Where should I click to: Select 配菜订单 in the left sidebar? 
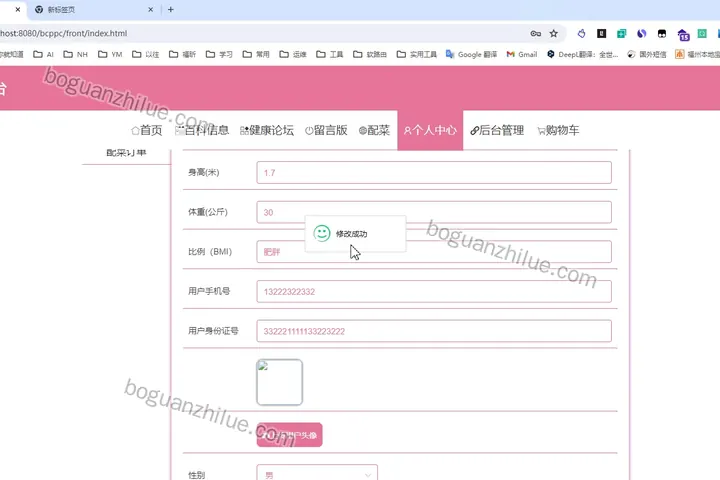click(x=126, y=153)
